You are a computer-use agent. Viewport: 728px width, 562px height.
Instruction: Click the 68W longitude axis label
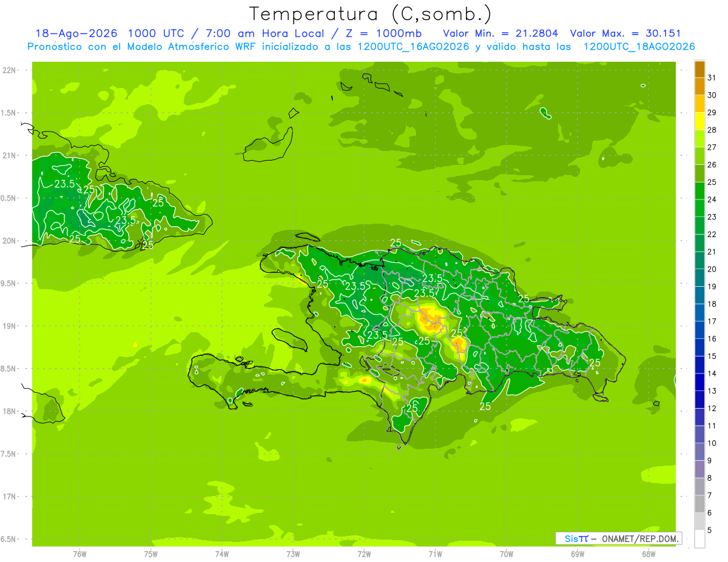point(648,554)
